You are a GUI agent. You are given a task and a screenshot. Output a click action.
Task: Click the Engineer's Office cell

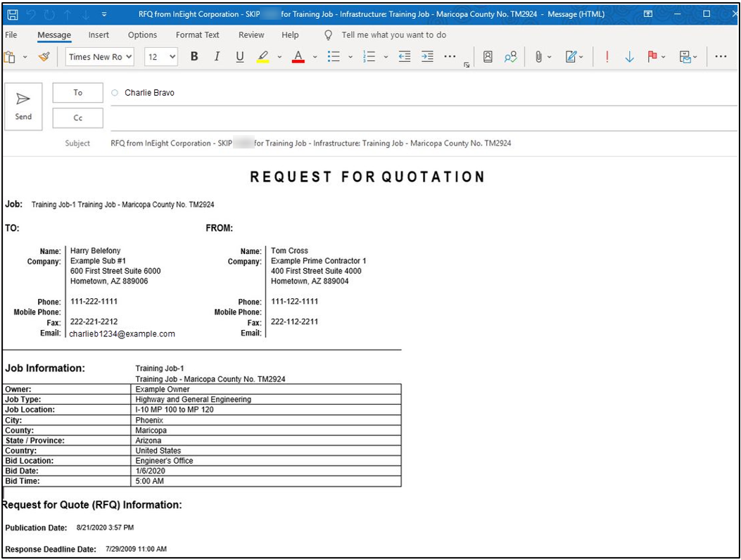click(265, 461)
